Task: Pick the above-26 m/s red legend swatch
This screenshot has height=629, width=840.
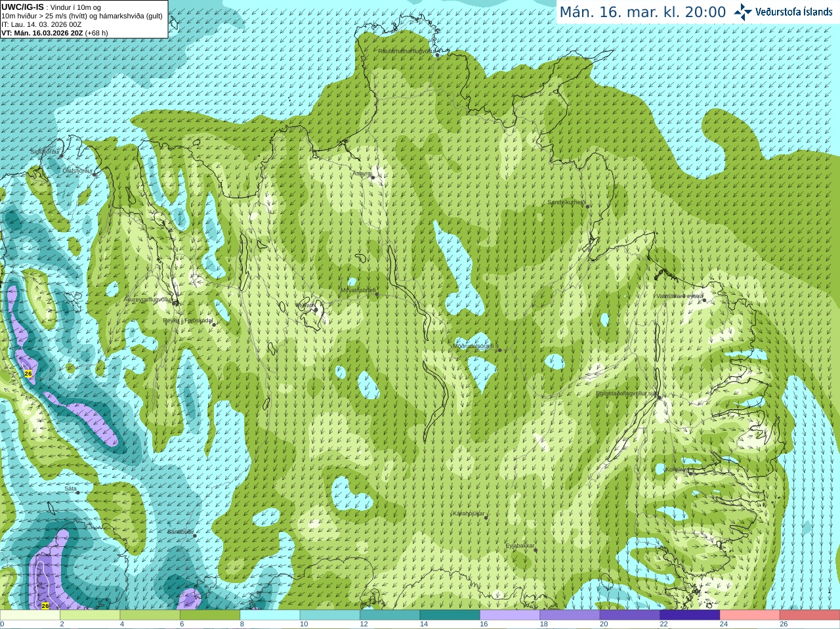Action: (x=810, y=615)
